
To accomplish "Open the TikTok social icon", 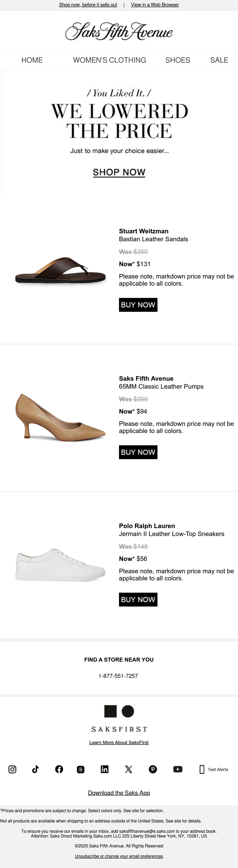I will pos(36,769).
